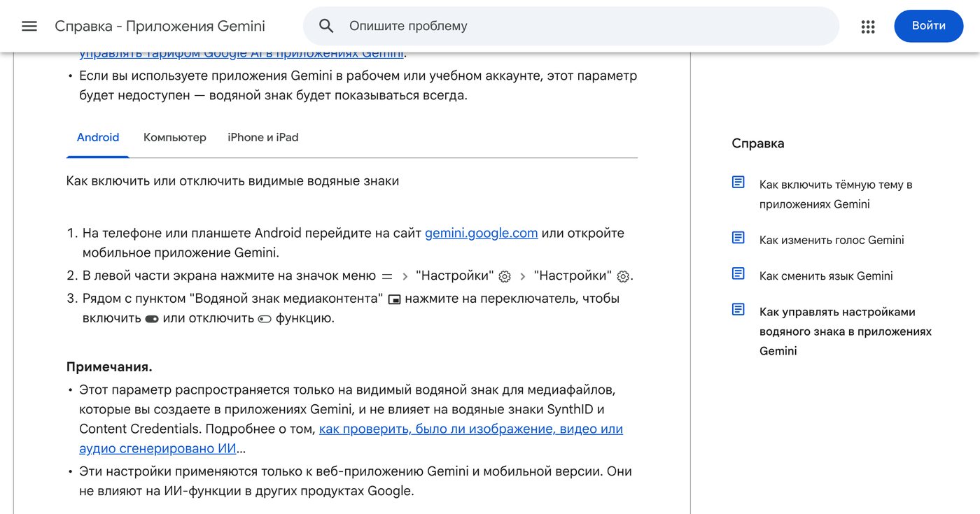Click the "Примечания." heading
This screenshot has height=514, width=980.
(109, 367)
